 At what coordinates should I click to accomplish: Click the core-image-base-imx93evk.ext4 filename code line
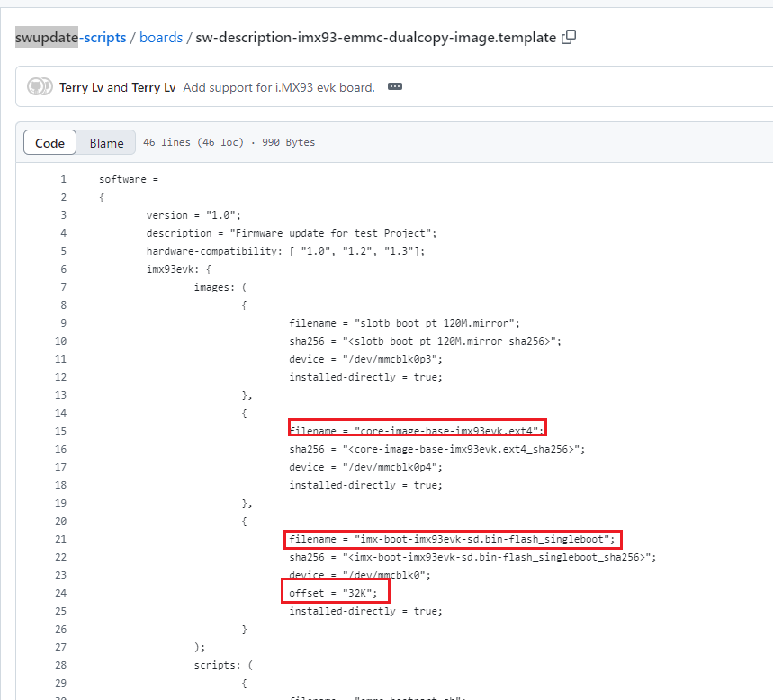pyautogui.click(x=417, y=431)
